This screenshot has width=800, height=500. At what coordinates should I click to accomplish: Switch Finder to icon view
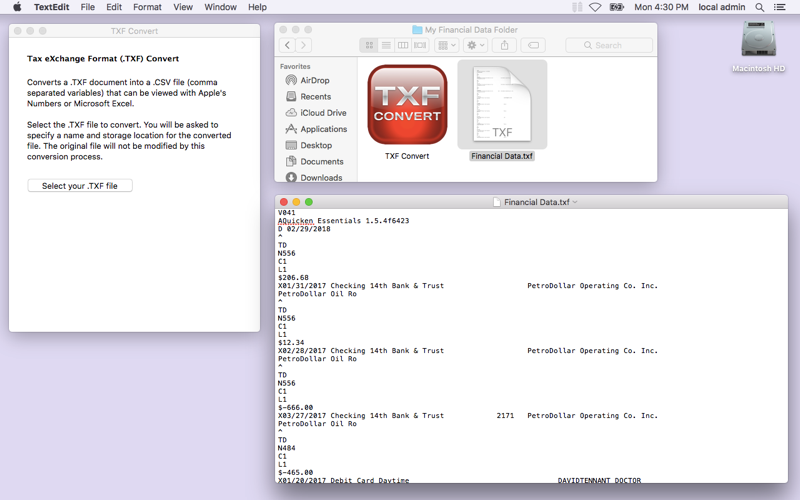[369, 45]
